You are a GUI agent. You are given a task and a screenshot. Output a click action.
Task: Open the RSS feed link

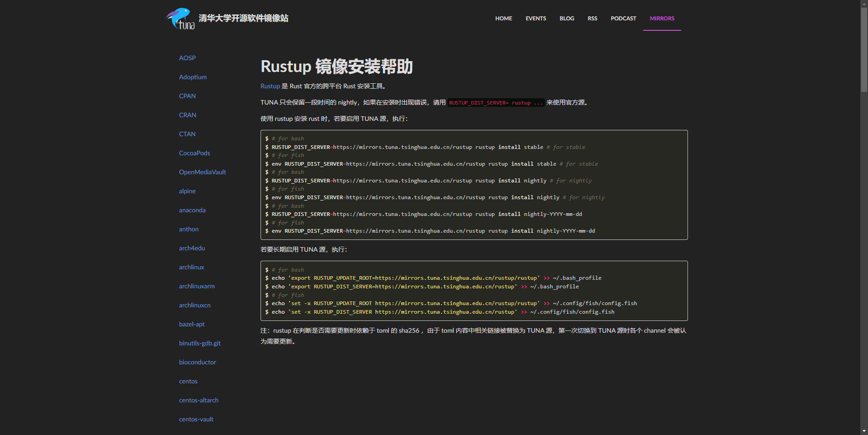click(x=592, y=19)
